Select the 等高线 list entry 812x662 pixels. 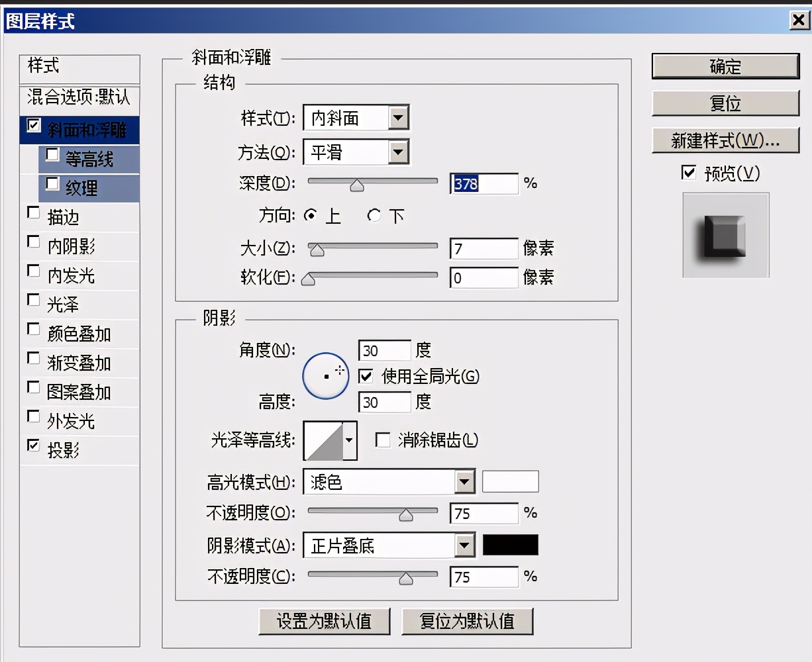(x=89, y=159)
